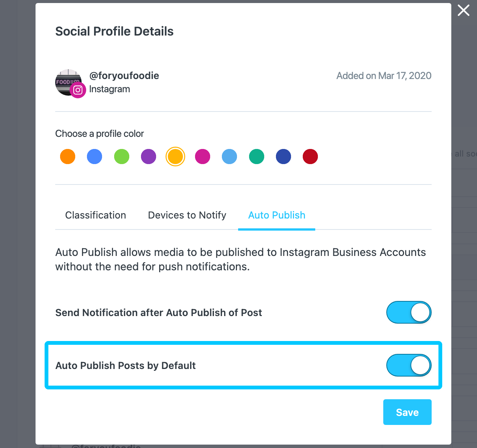Close the Social Profile Details dialog
This screenshot has height=448, width=477.
point(463,10)
